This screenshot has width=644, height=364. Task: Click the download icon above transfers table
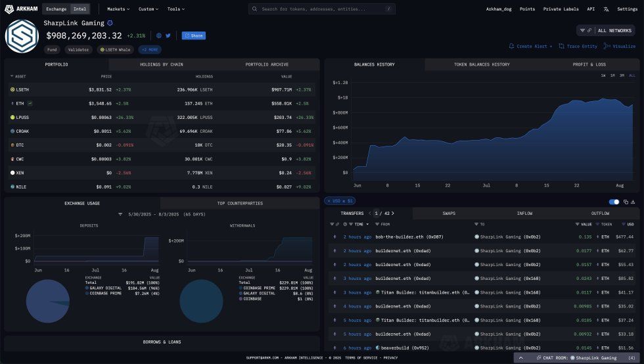pos(633,202)
